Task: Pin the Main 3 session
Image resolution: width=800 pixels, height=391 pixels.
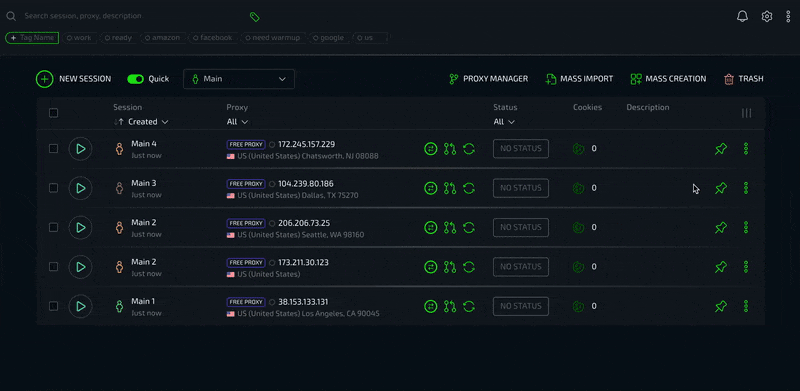Action: [x=720, y=188]
